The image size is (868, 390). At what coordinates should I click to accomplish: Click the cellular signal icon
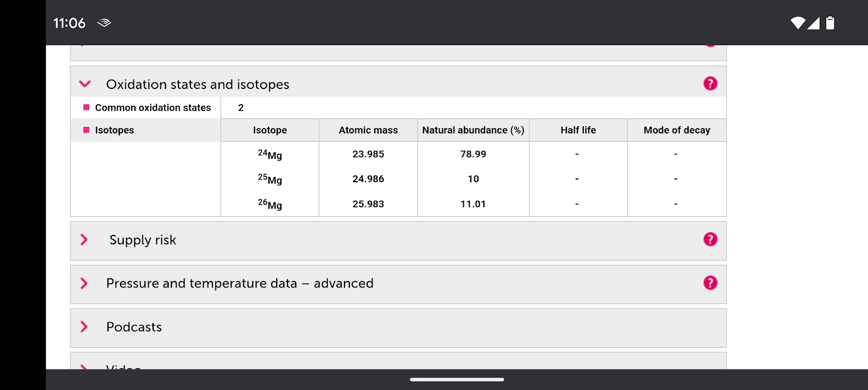pos(813,23)
